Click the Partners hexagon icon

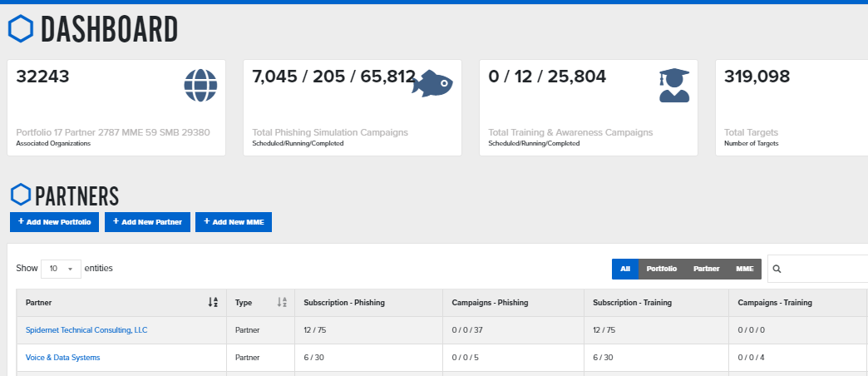click(21, 195)
